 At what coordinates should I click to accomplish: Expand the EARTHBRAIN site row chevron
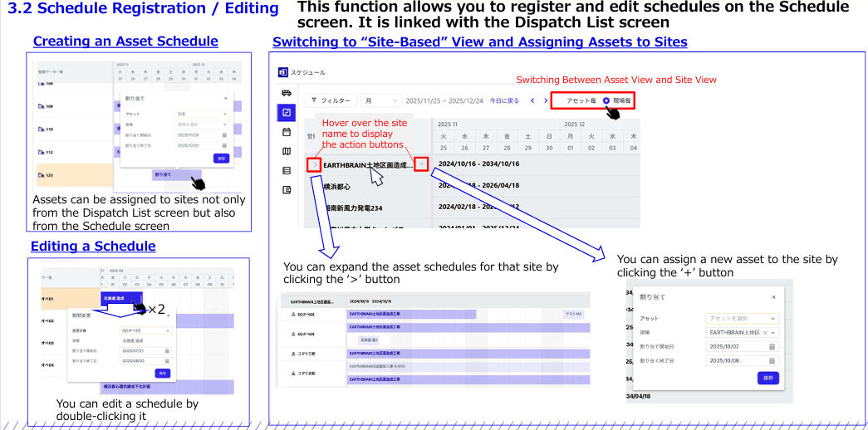point(313,164)
